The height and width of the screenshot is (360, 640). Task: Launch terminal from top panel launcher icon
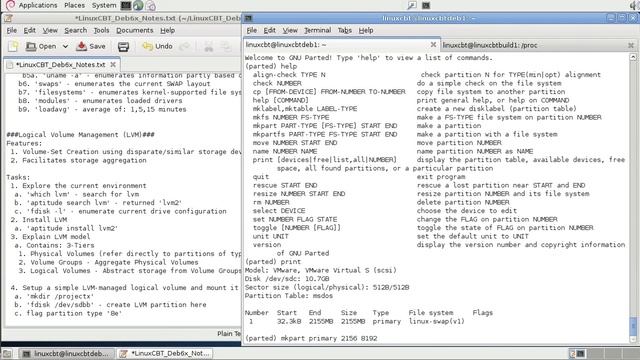pyautogui.click(x=126, y=5)
